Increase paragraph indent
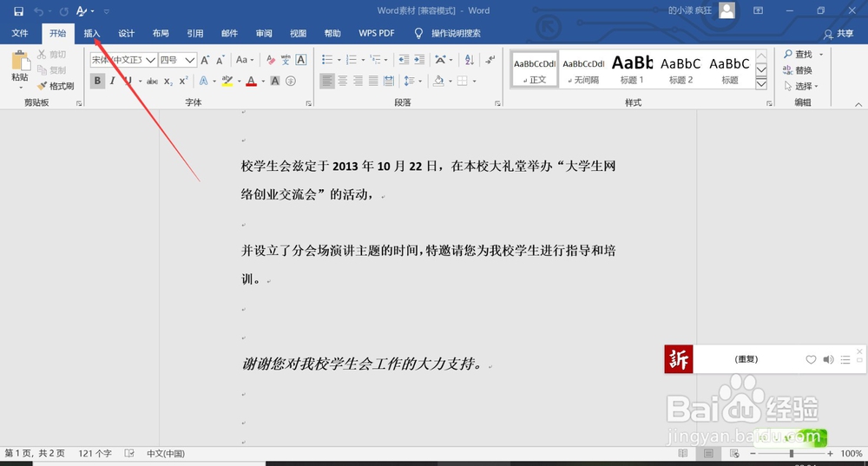Viewport: 868px width, 466px height. pos(419,60)
